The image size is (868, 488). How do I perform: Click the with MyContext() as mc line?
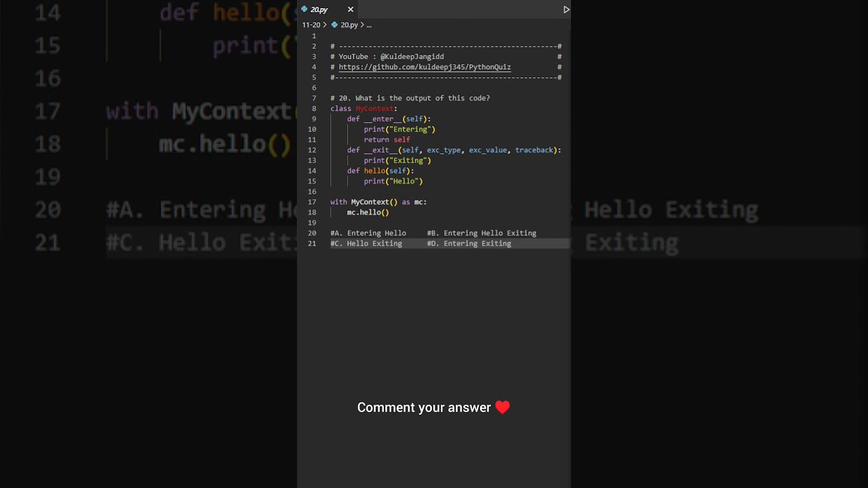(x=378, y=202)
